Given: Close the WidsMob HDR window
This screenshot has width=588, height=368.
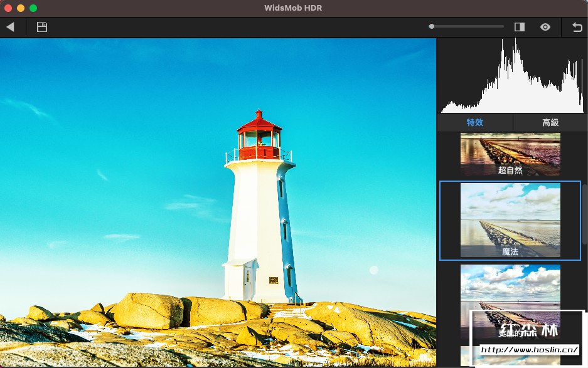Looking at the screenshot, I should click(8, 8).
